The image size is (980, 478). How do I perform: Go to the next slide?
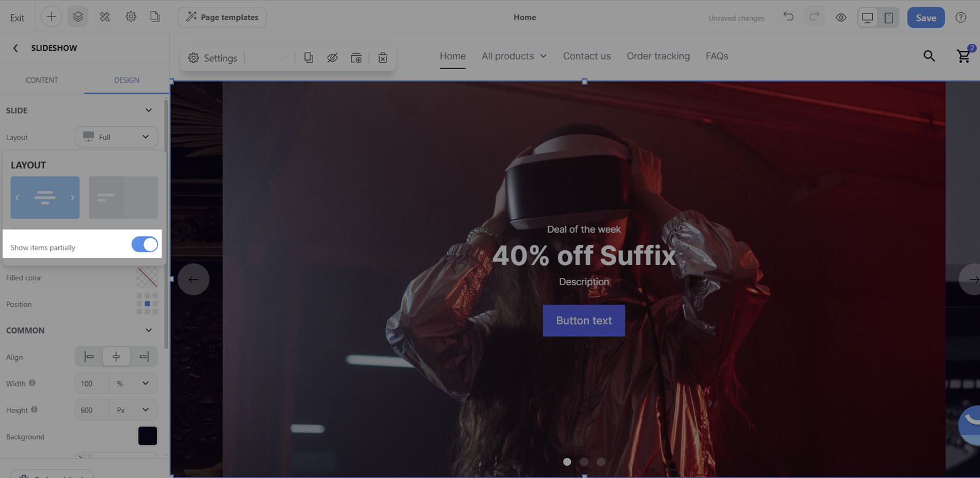click(970, 279)
